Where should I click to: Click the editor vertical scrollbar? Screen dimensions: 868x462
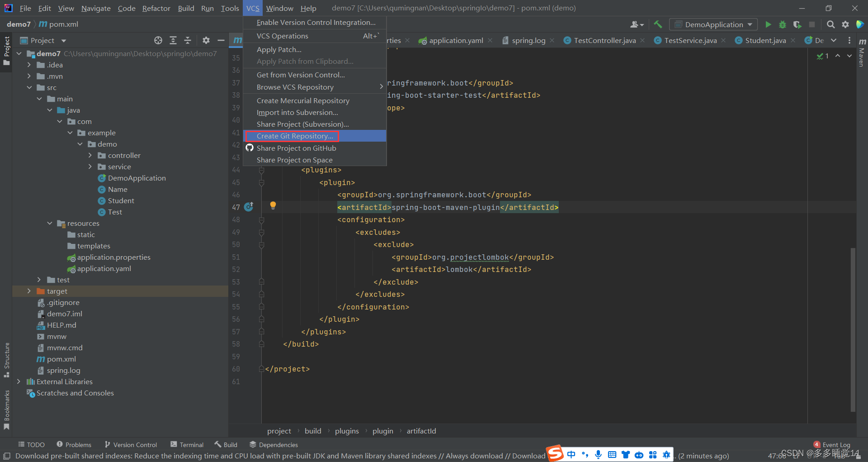[x=853, y=329]
